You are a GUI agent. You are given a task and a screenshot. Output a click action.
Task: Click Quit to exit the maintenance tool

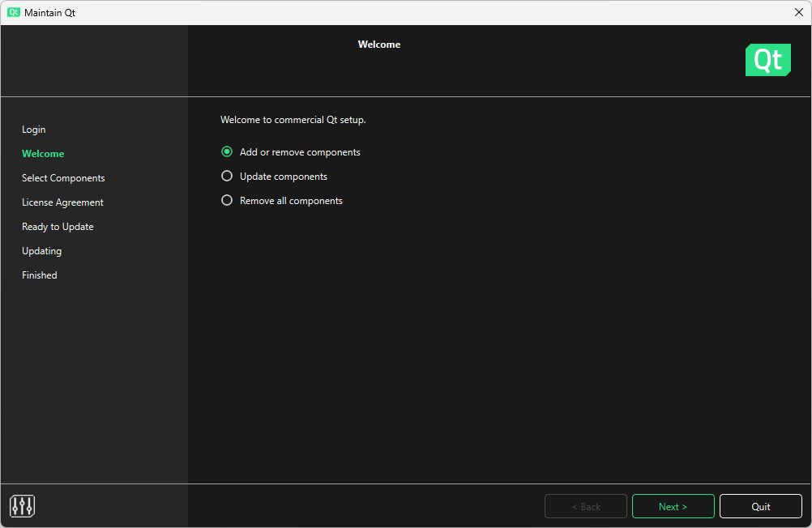tap(760, 505)
